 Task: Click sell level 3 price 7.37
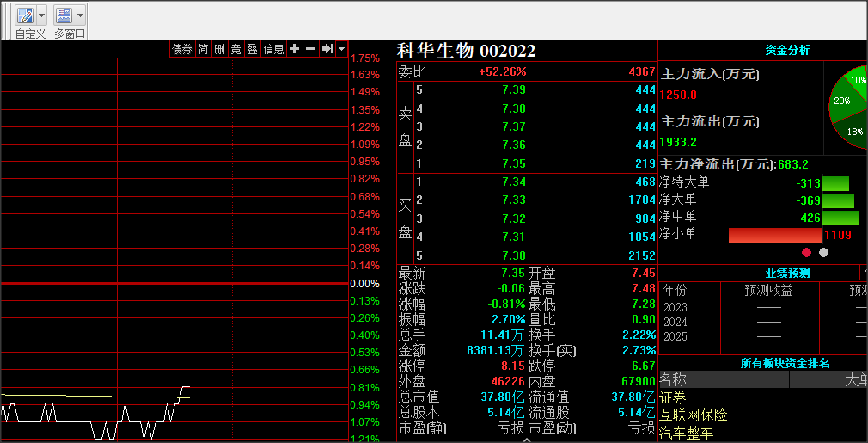(x=514, y=126)
